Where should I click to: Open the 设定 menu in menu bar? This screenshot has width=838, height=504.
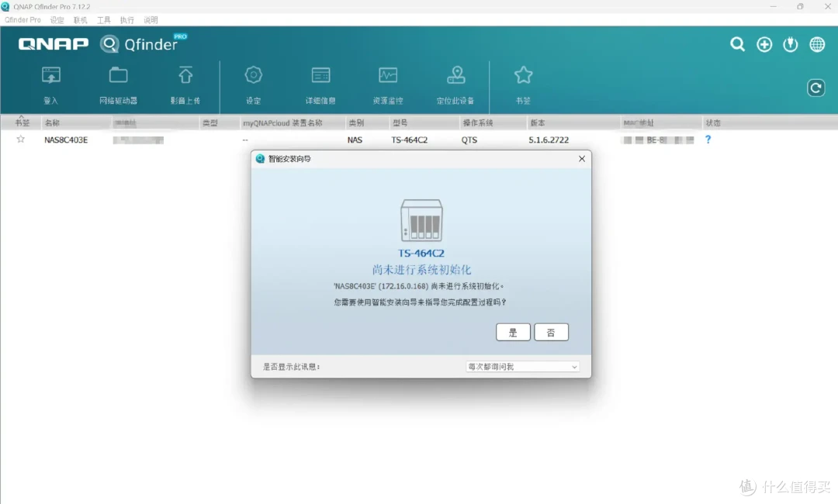[x=57, y=19]
